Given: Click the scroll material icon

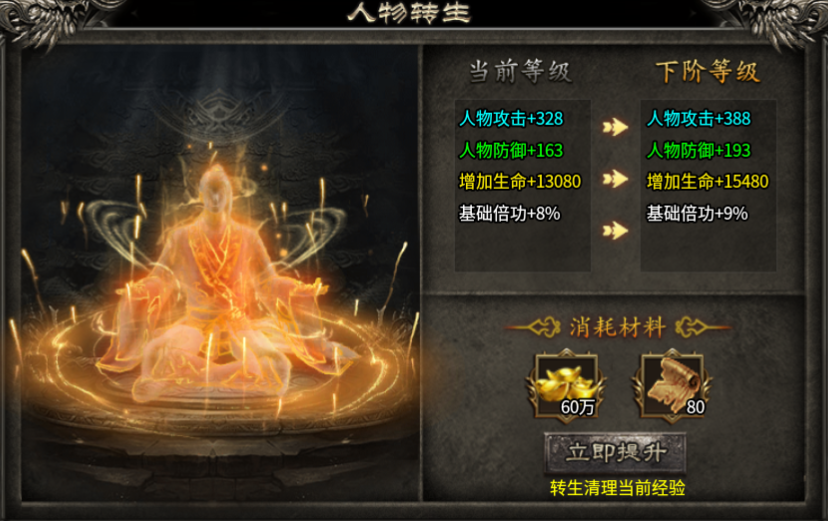Looking at the screenshot, I should (673, 386).
